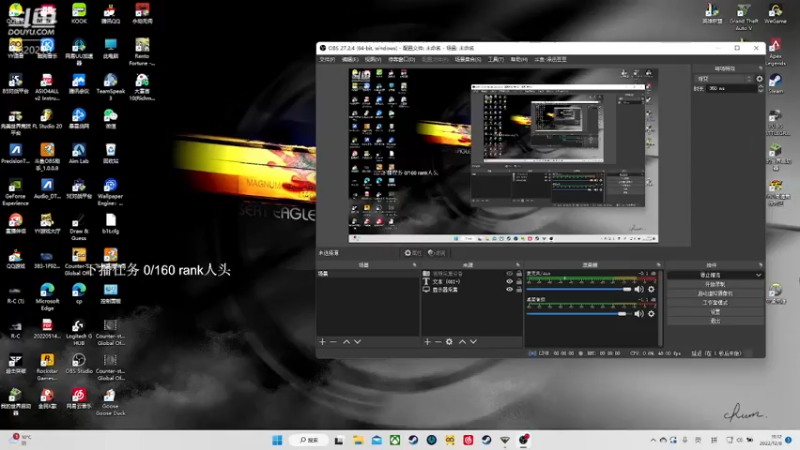Viewport: 800px width, 450px height.
Task: Click 启动虚拟摄像机 button
Action: point(715,293)
